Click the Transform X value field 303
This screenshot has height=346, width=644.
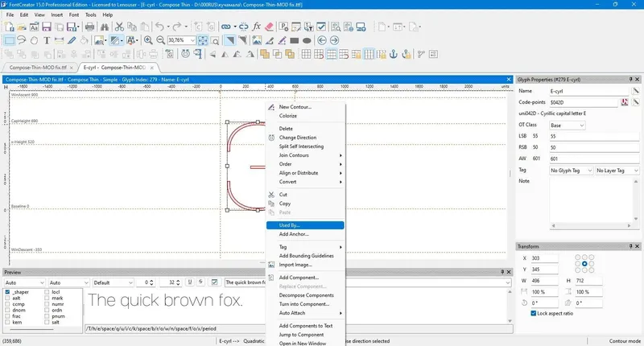pyautogui.click(x=544, y=258)
